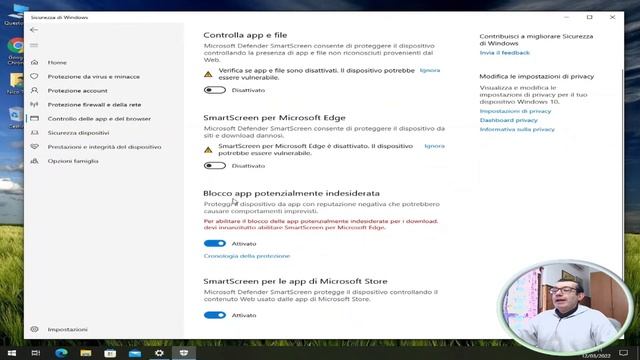Click the family icon for Opzioni famiglia

point(34,161)
